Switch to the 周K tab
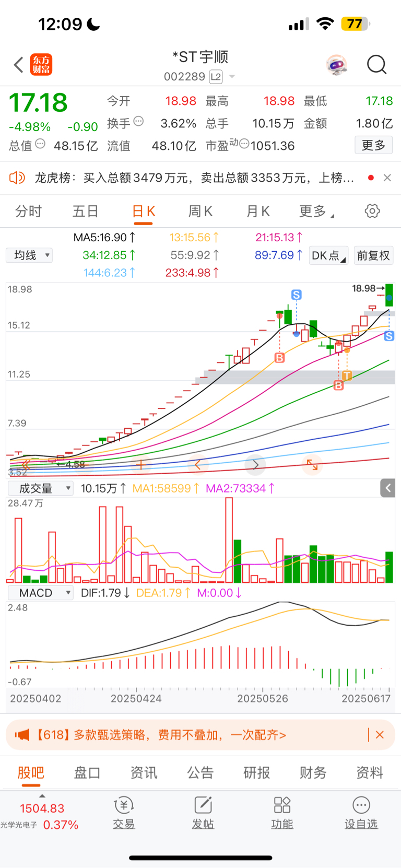Screen dimensions: 401x868 (200, 211)
